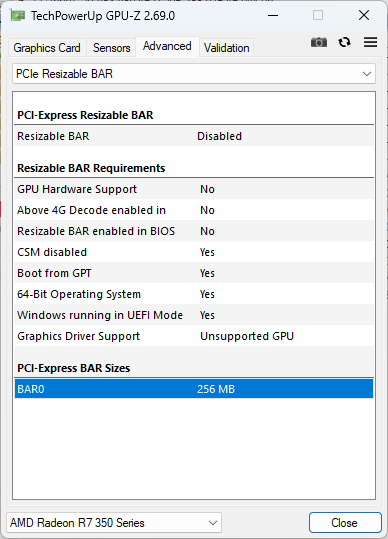Click the Disabled status value
This screenshot has height=539, width=388.
[219, 136]
